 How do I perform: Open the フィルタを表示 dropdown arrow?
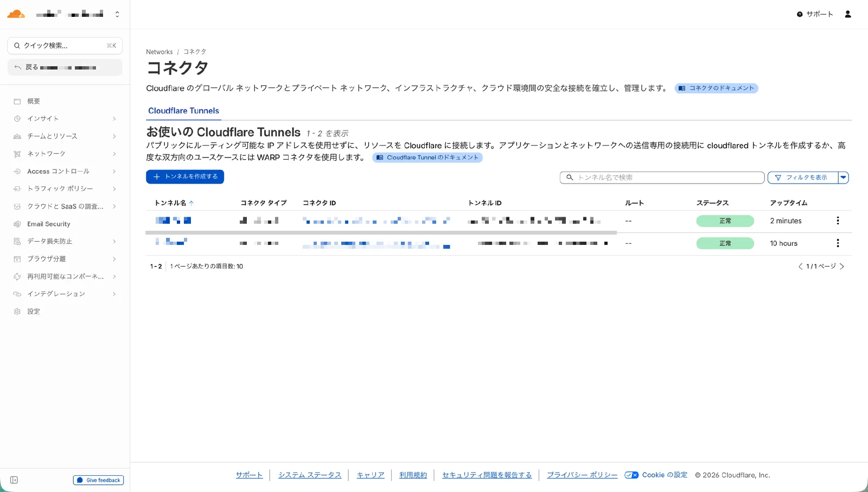(843, 177)
